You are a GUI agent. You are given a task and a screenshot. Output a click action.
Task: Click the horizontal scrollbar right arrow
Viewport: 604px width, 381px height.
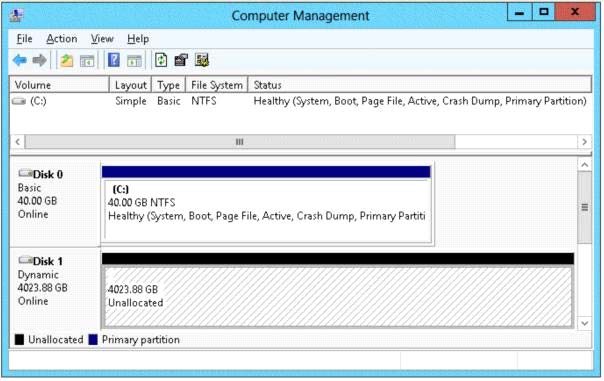click(584, 142)
